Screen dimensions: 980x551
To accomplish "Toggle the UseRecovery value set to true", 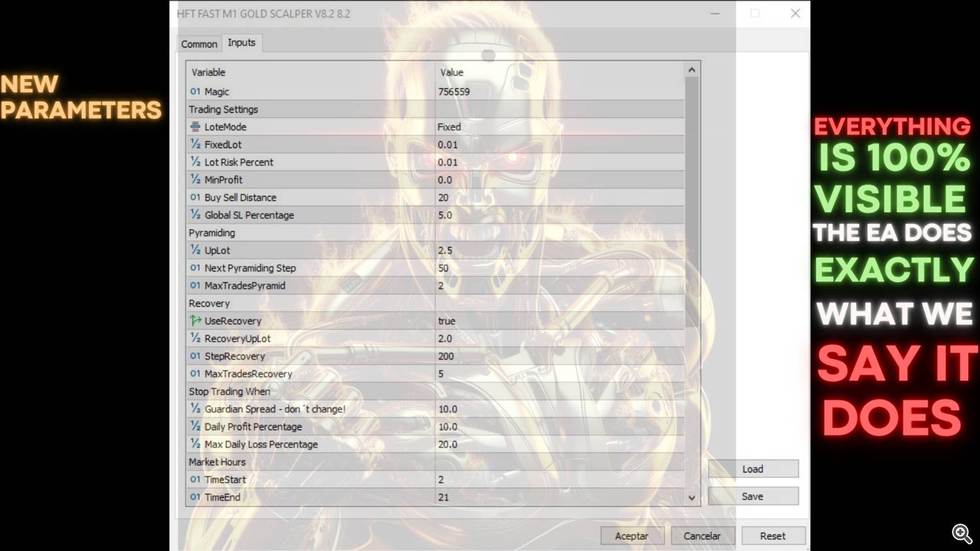I will pos(560,321).
